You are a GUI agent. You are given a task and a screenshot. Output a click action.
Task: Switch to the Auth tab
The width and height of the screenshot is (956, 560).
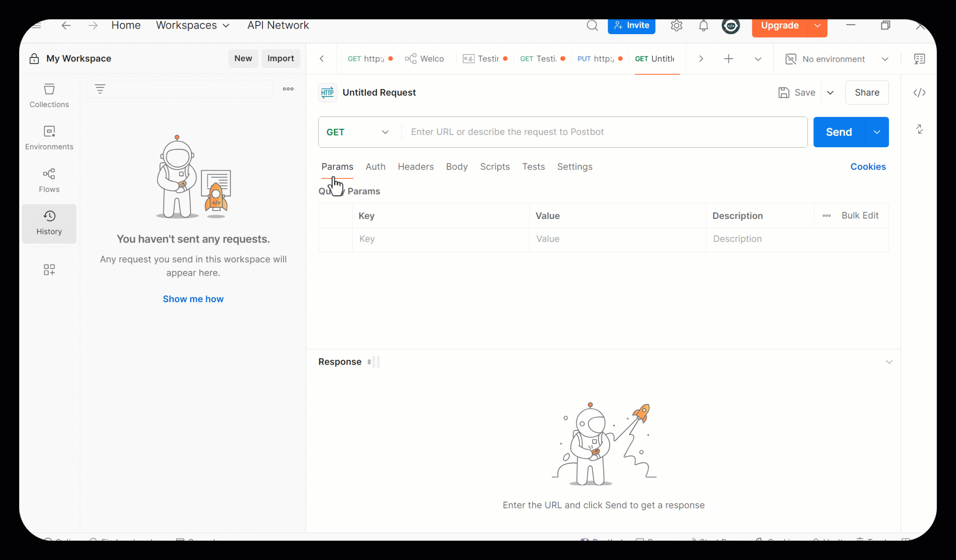coord(376,166)
